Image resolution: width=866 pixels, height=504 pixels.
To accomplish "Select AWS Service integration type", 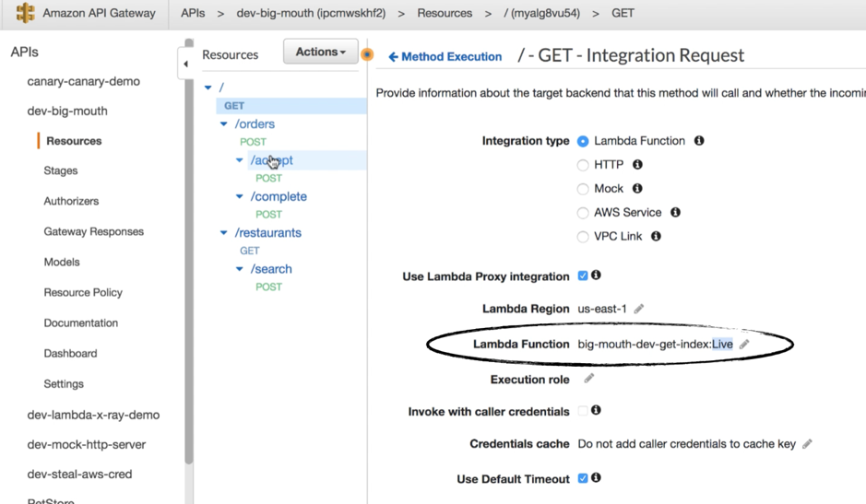I will click(x=583, y=213).
